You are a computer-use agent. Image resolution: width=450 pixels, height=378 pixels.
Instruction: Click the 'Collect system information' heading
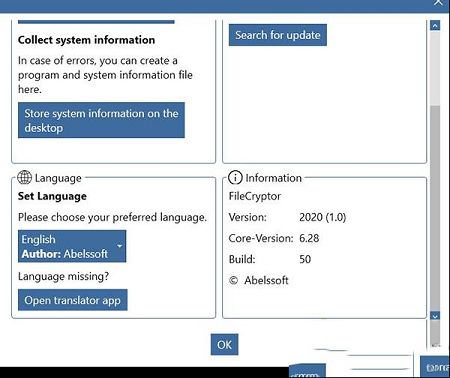86,40
